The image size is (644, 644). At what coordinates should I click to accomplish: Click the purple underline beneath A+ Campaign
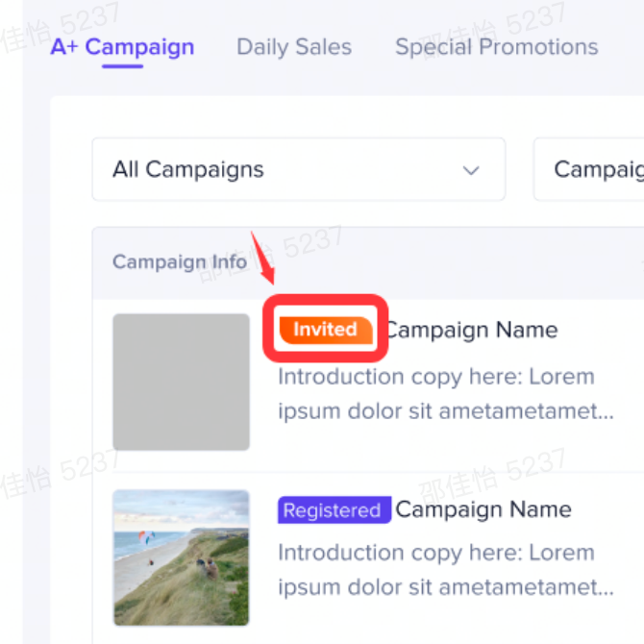(x=122, y=66)
